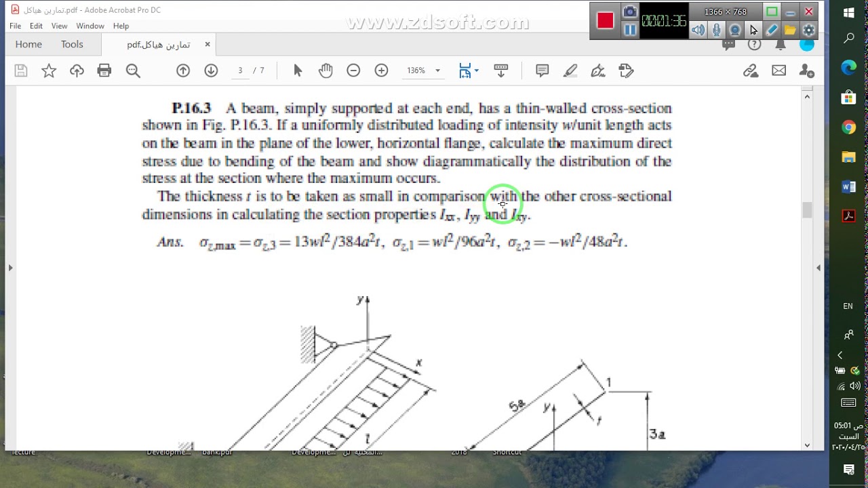Click the 1366 × 768 resolution label
The image size is (868, 488).
[725, 12]
